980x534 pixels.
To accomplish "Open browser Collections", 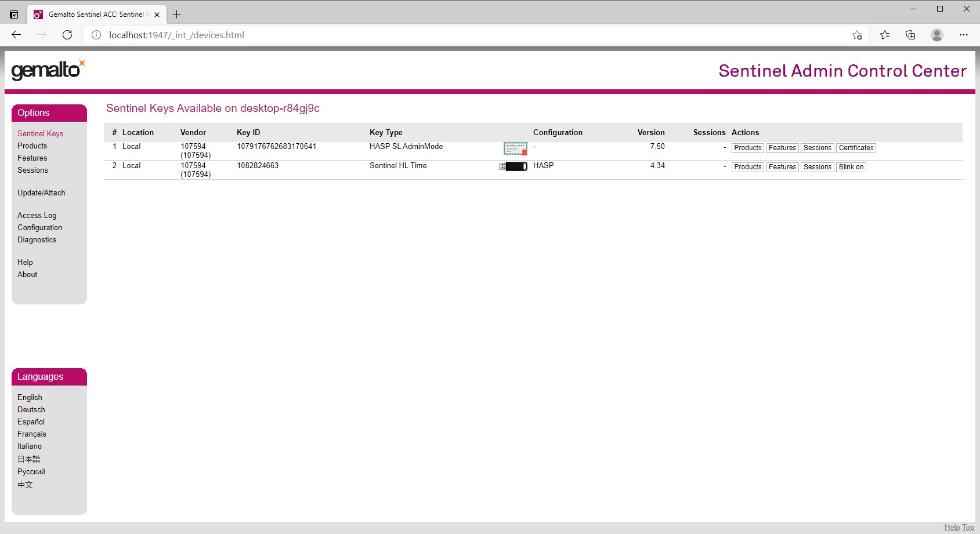I will (910, 35).
